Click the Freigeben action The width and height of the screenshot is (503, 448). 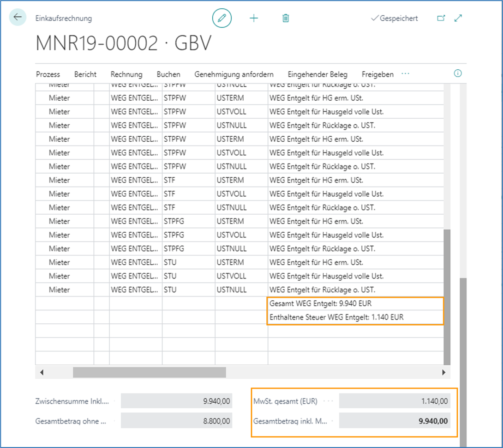377,74
